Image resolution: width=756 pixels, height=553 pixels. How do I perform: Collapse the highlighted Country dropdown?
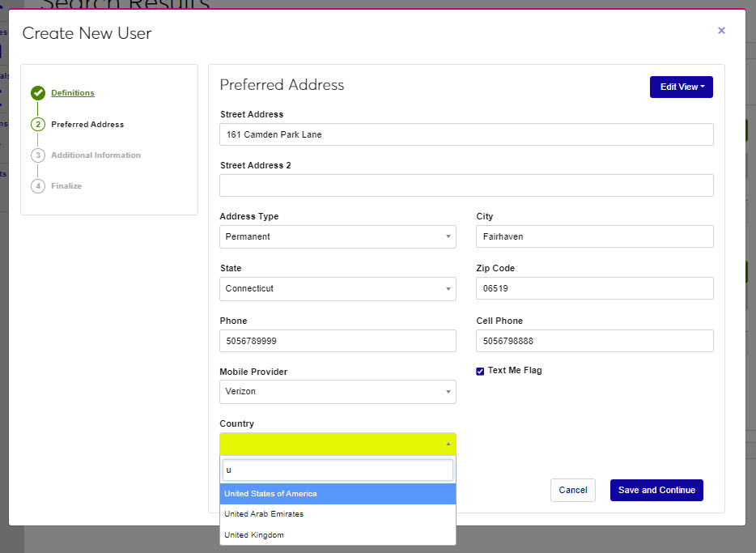(338, 444)
